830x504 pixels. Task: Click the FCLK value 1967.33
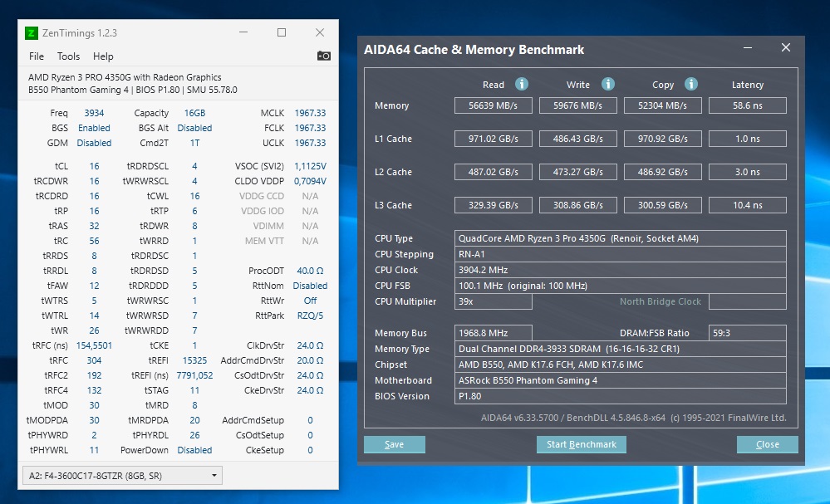(x=310, y=128)
